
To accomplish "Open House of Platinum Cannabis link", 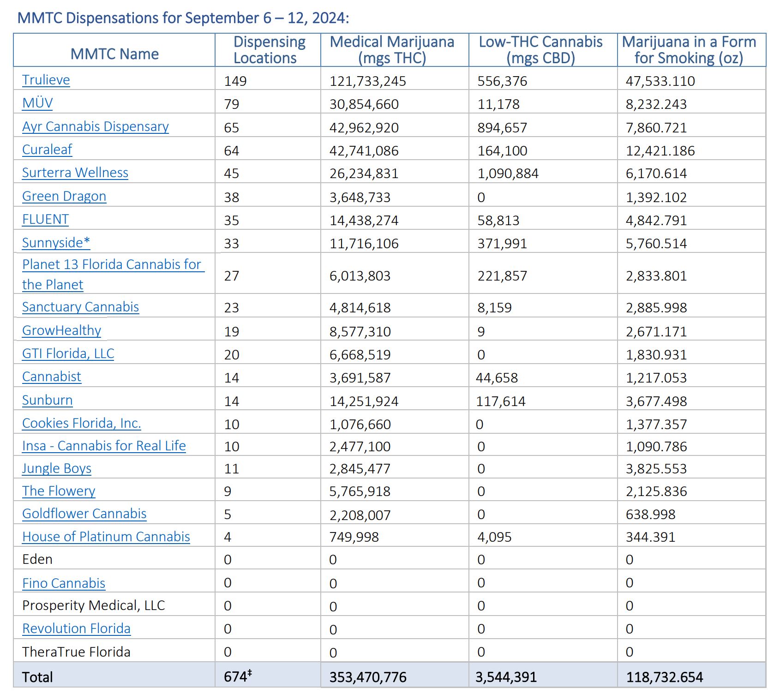I will pyautogui.click(x=106, y=537).
